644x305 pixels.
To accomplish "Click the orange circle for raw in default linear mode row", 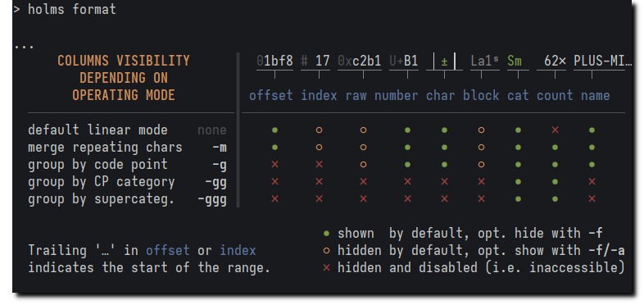I will tap(363, 130).
